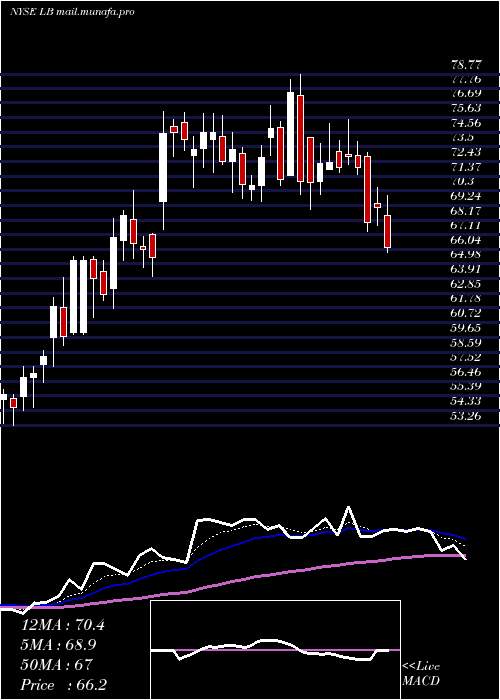The height and width of the screenshot is (700, 500).
Task: Click the 54.33 price axis label
Action: 466,401
